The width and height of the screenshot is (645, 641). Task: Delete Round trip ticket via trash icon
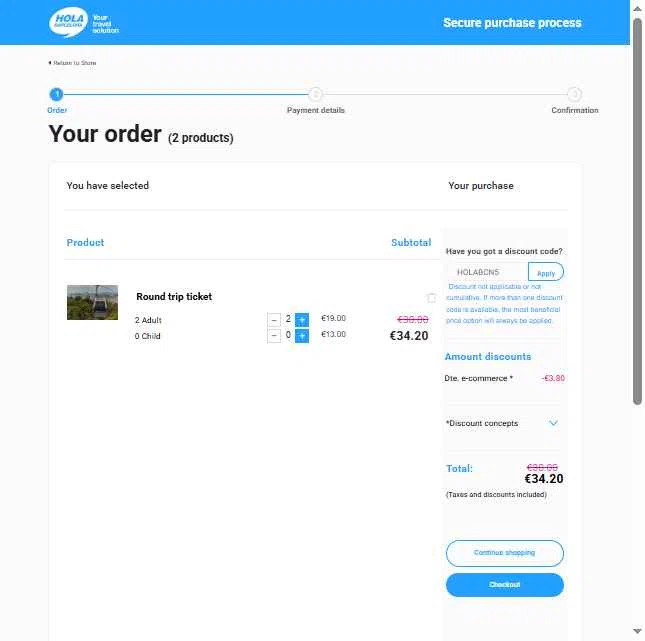point(431,297)
